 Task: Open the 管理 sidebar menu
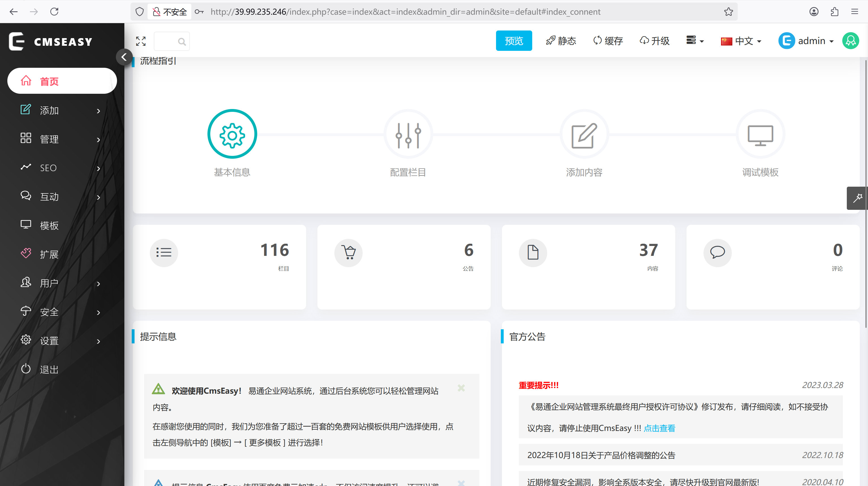62,139
